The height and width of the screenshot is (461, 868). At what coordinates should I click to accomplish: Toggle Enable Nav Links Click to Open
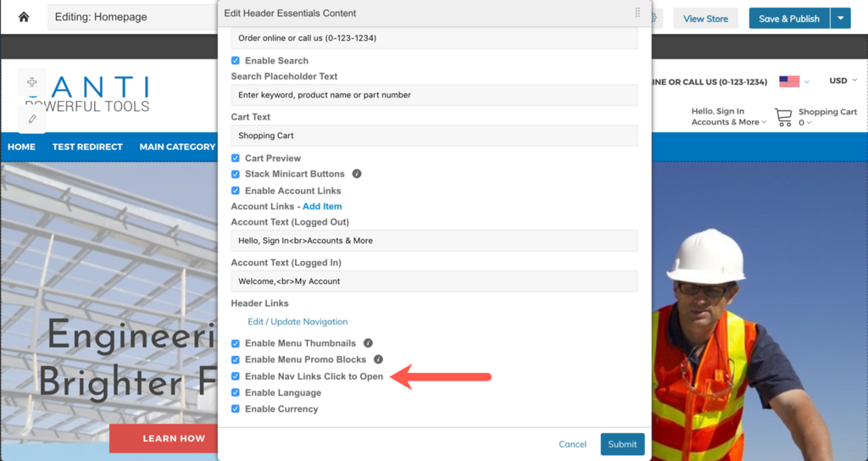point(236,376)
